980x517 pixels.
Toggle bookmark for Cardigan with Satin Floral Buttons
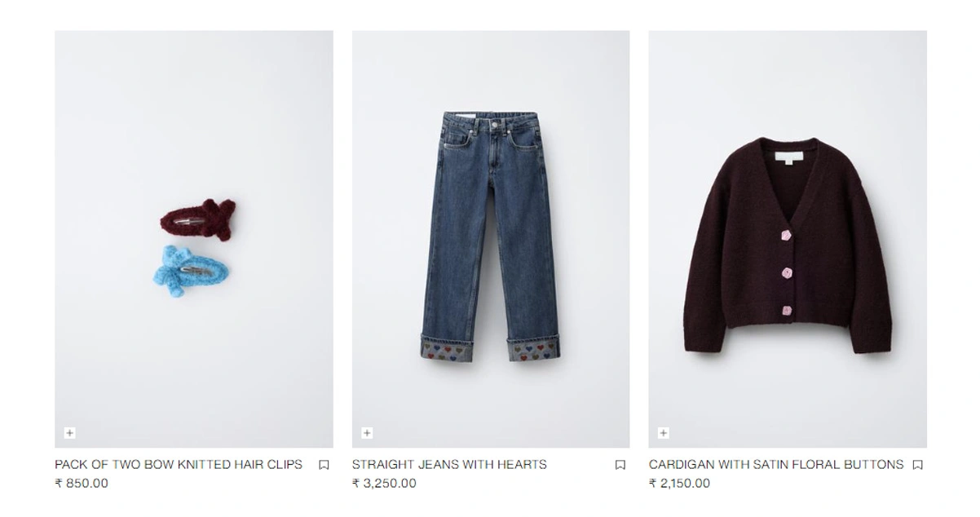coord(917,465)
